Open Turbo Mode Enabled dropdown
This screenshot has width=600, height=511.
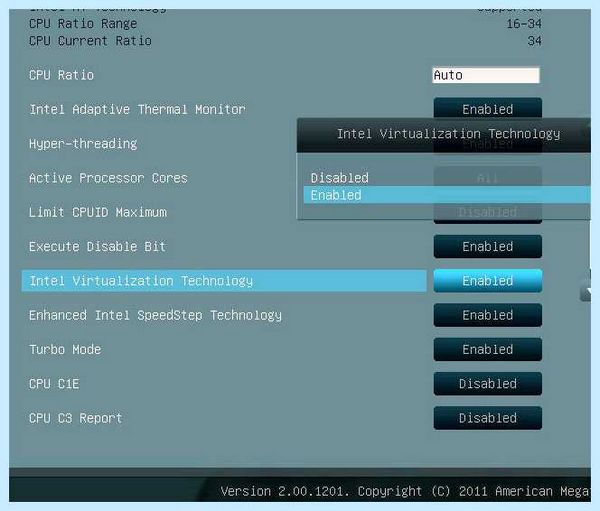[488, 349]
